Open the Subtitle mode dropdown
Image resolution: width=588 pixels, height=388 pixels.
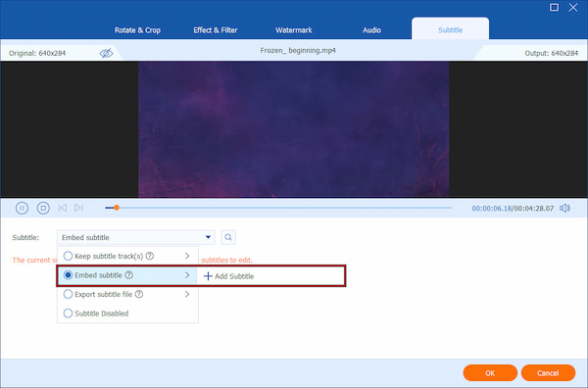click(x=136, y=237)
